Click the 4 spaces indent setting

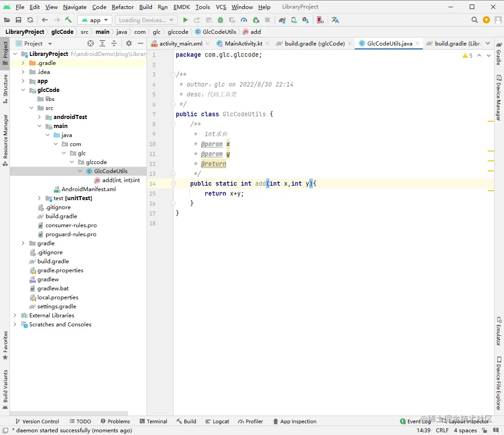[x=465, y=430]
